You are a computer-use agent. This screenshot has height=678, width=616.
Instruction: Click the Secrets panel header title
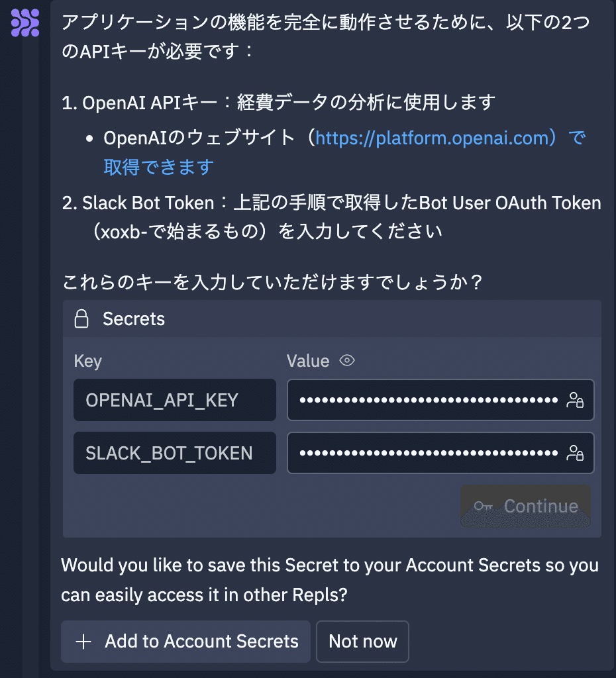134,319
